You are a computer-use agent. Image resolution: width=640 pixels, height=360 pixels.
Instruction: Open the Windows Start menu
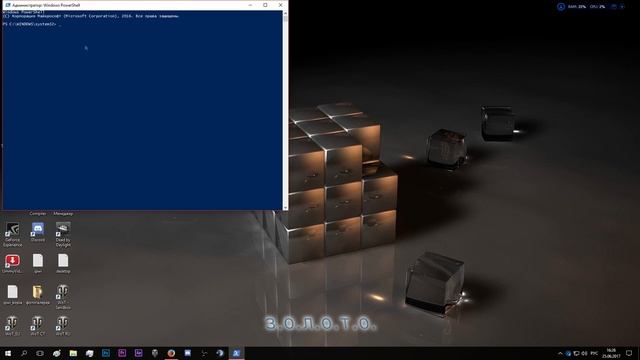[8, 353]
